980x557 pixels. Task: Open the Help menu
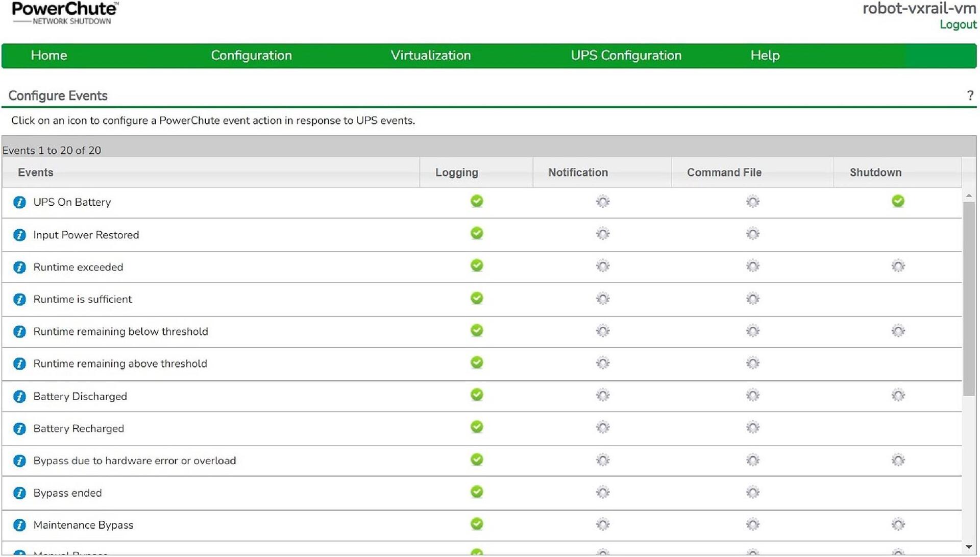point(765,55)
